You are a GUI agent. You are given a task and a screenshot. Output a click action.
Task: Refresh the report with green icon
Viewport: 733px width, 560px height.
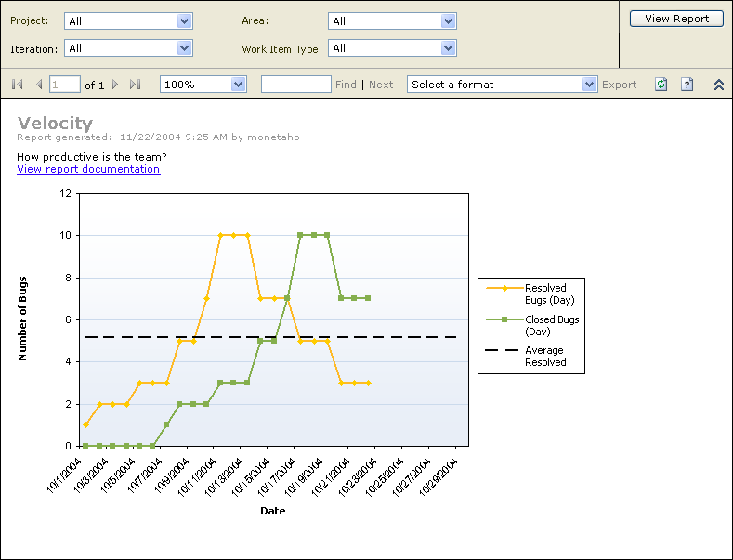661,85
